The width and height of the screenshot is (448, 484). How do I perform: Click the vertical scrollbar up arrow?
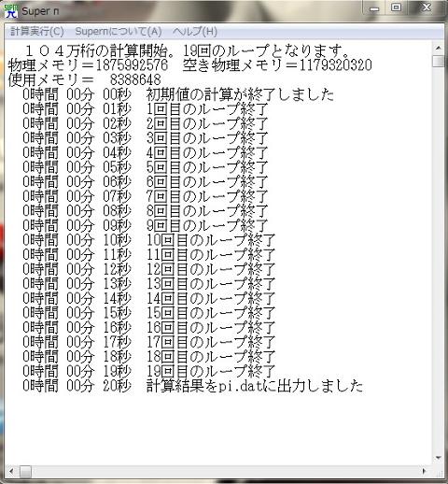pyautogui.click(x=439, y=48)
